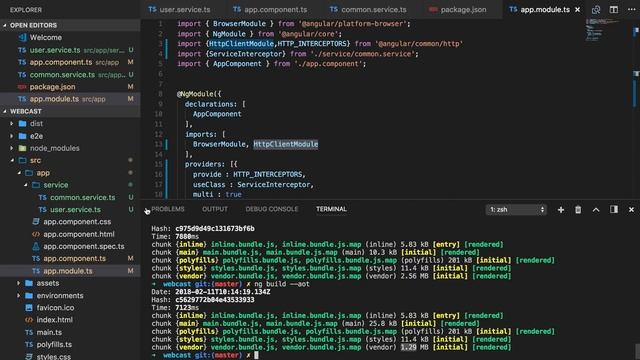Open the split editor icon
This screenshot has width=640, height=360.
(x=613, y=9)
